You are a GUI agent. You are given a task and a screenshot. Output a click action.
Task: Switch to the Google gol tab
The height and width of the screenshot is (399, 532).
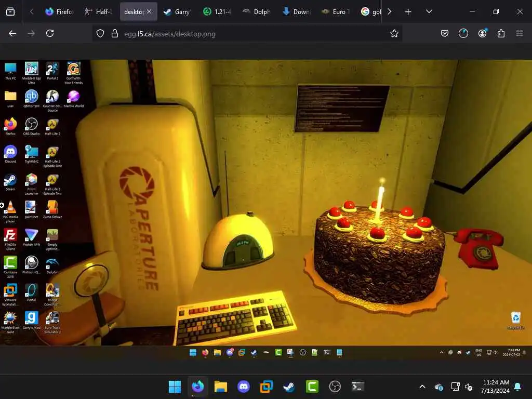pyautogui.click(x=371, y=12)
